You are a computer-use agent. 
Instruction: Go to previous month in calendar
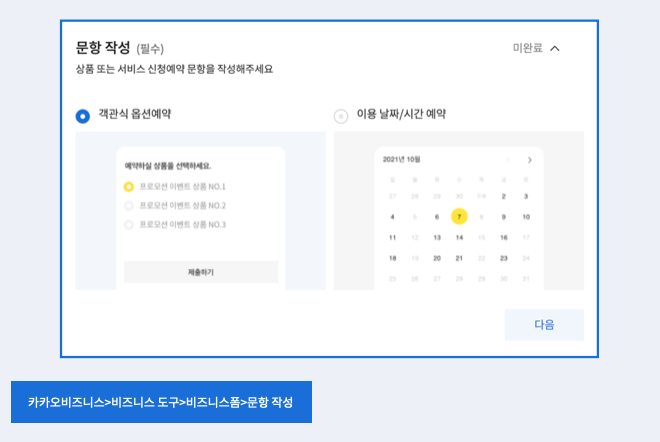508,160
